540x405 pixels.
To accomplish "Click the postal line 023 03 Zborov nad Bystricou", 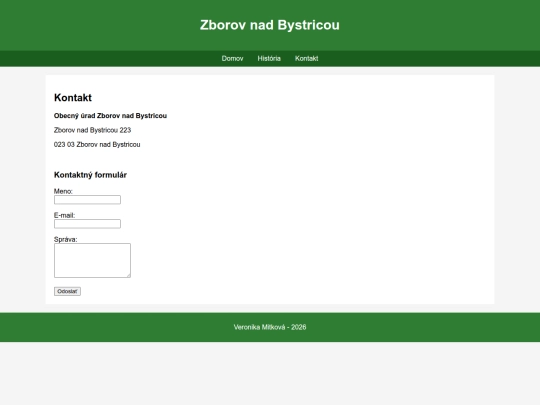I will [x=97, y=145].
